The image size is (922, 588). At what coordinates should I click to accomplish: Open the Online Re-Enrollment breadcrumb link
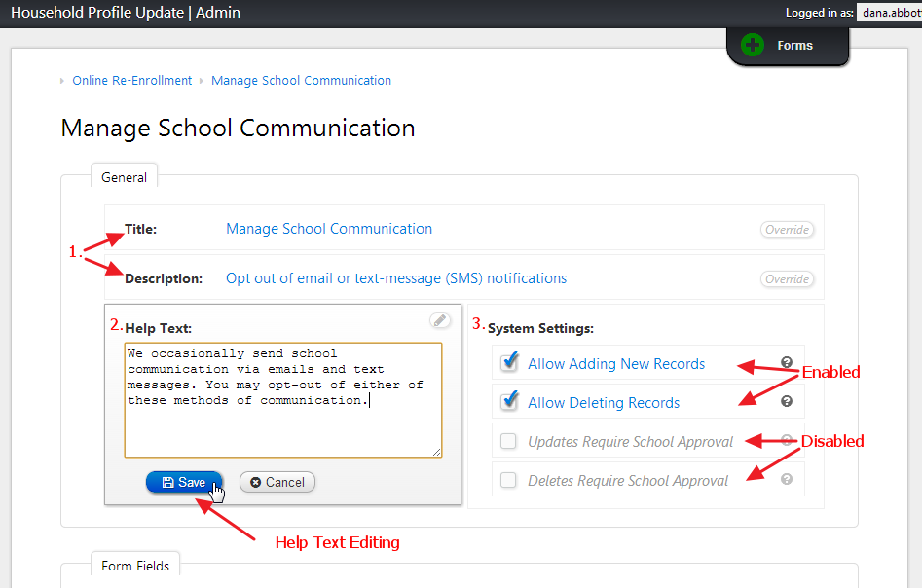coord(131,80)
